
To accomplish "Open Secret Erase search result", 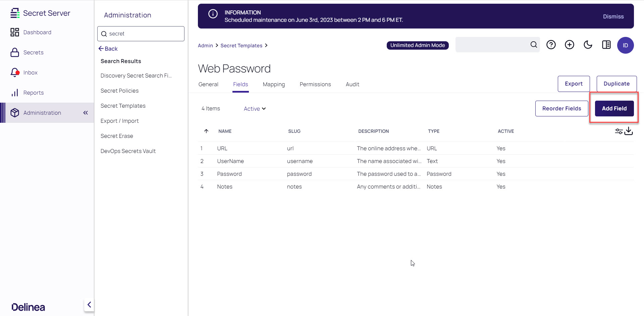I will (x=117, y=136).
